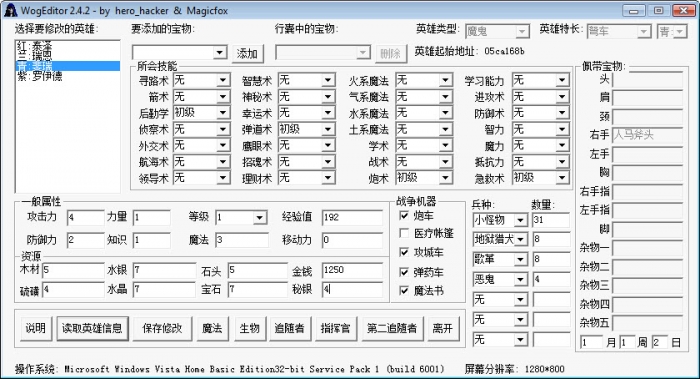Open the 土系魔法 dropdown
The image size is (700, 379).
point(445,129)
